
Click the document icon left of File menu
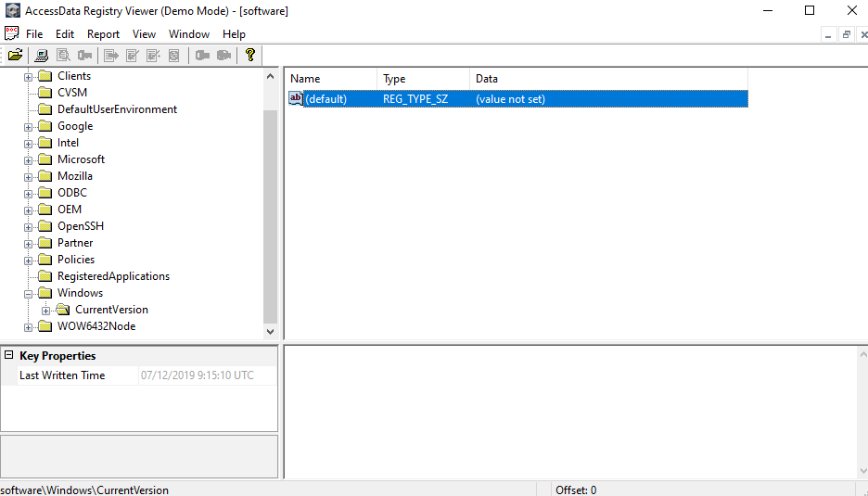click(12, 33)
